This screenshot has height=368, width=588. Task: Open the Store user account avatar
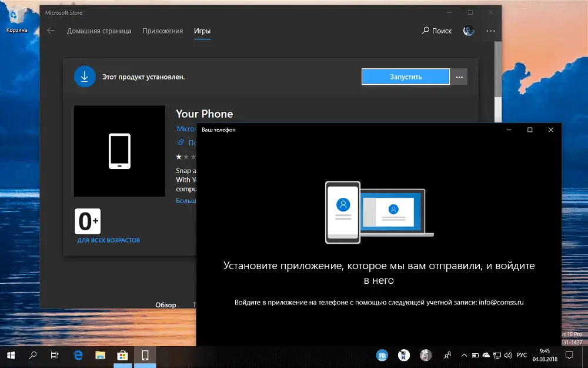pyautogui.click(x=469, y=31)
